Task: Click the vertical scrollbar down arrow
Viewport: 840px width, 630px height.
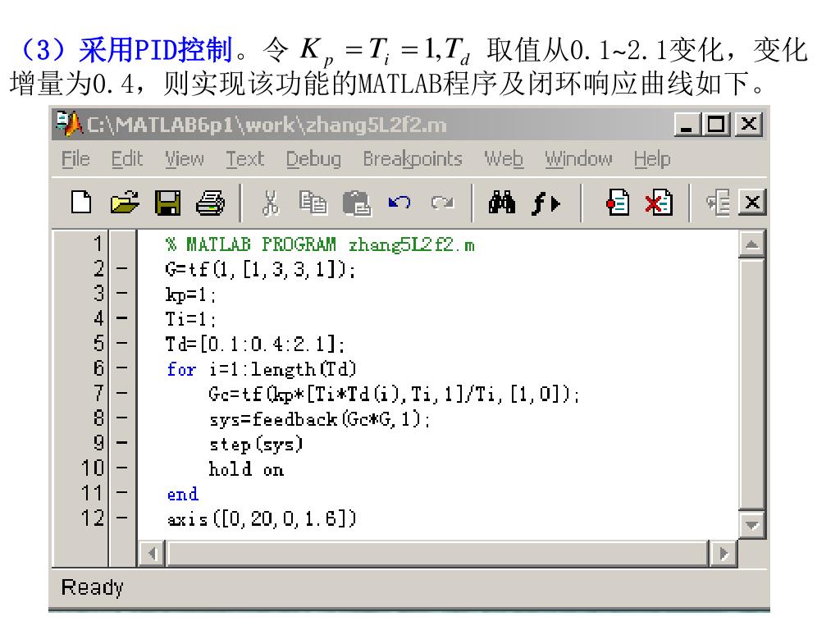Action: pos(751,524)
